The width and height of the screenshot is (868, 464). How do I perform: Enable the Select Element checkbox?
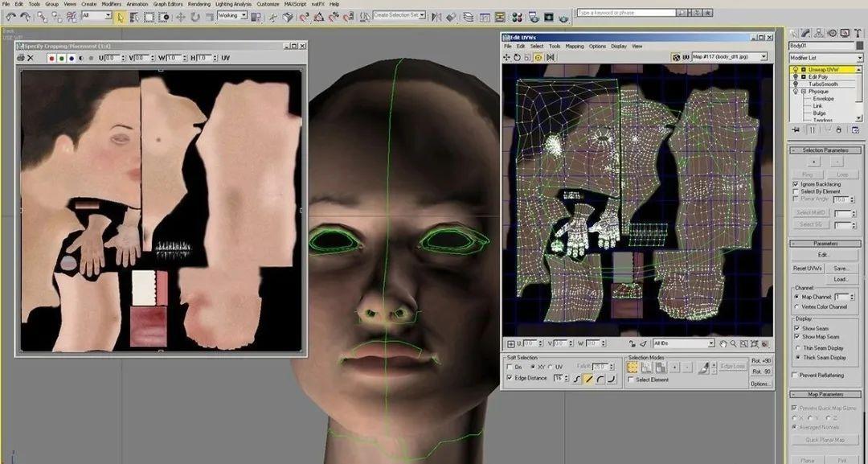[633, 380]
